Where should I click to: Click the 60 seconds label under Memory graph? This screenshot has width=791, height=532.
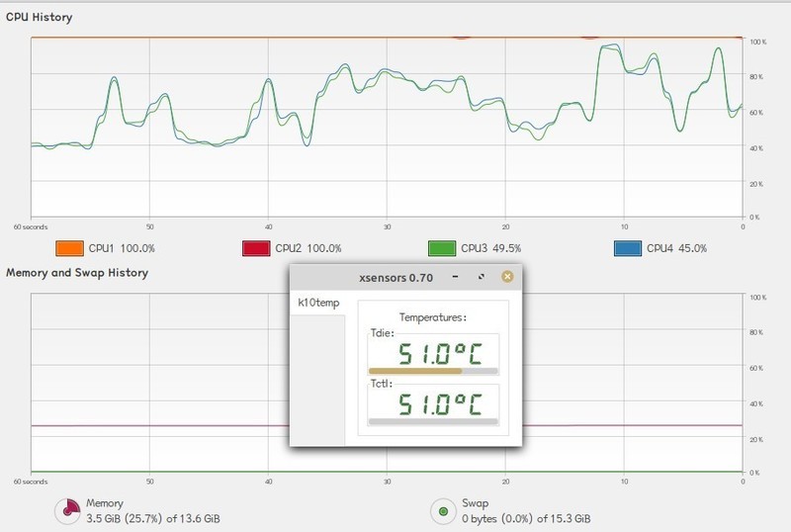31,482
